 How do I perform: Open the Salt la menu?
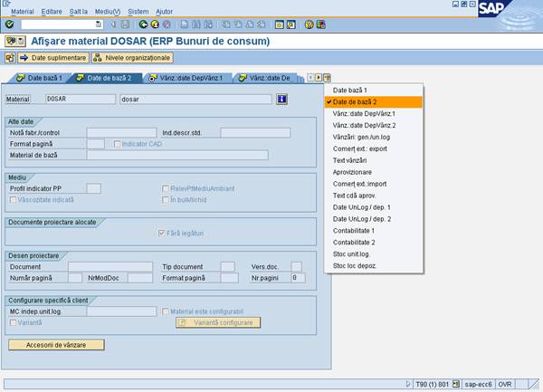[78, 12]
